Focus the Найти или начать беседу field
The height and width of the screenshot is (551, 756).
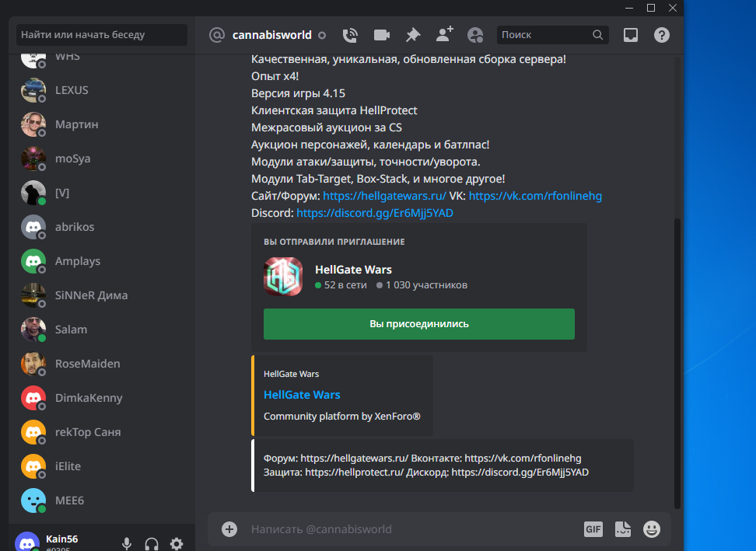[x=102, y=35]
